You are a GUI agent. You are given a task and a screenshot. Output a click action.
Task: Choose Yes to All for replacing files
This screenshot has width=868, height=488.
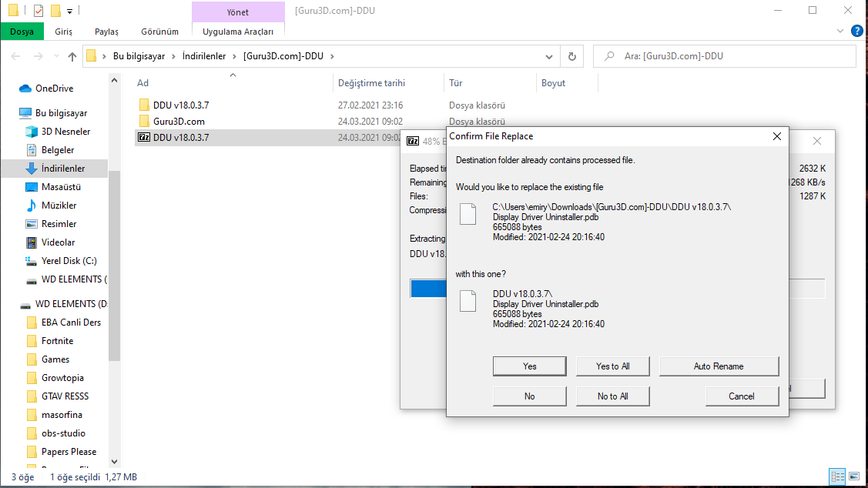(612, 366)
